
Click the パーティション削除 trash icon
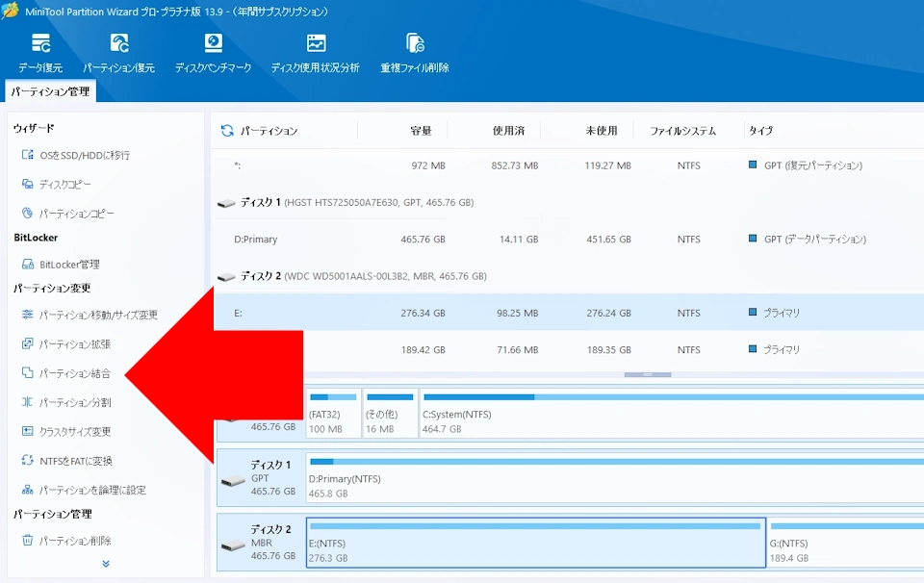click(x=27, y=540)
